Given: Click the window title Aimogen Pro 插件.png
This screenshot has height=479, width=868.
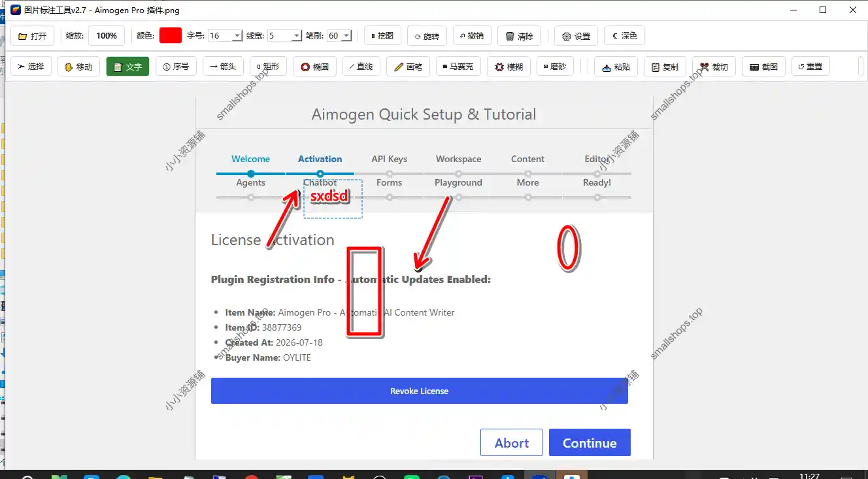Looking at the screenshot, I should coord(137,10).
